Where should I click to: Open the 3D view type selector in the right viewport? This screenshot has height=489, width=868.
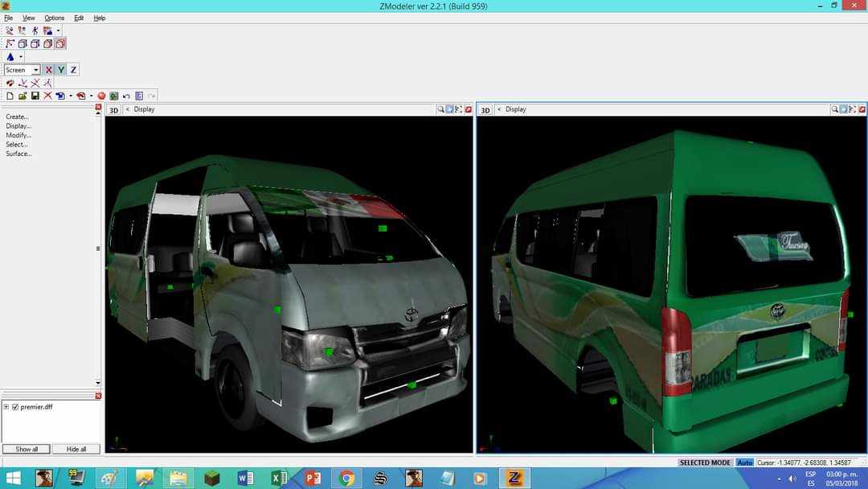point(485,110)
